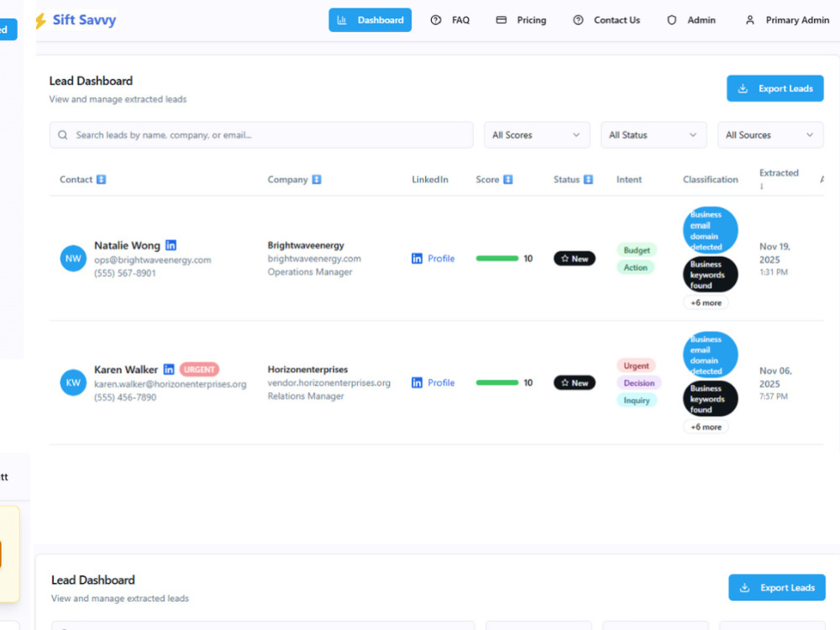Click the Export Leads button at top

tap(774, 88)
